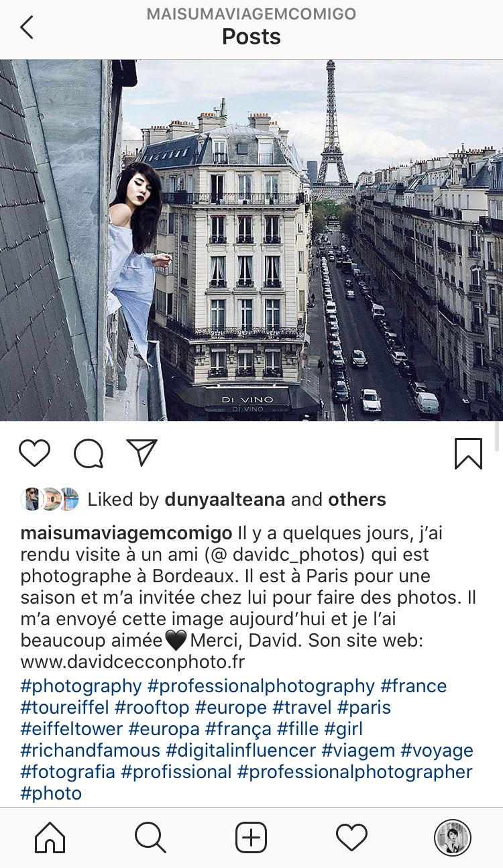The image size is (503, 868).
Task: Tap liker avatars next to Liked by
Action: click(x=49, y=499)
